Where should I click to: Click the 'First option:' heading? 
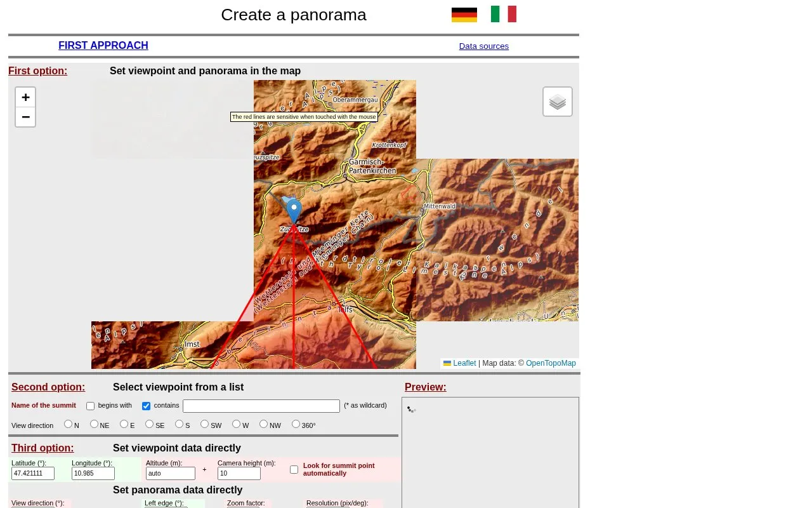point(37,71)
